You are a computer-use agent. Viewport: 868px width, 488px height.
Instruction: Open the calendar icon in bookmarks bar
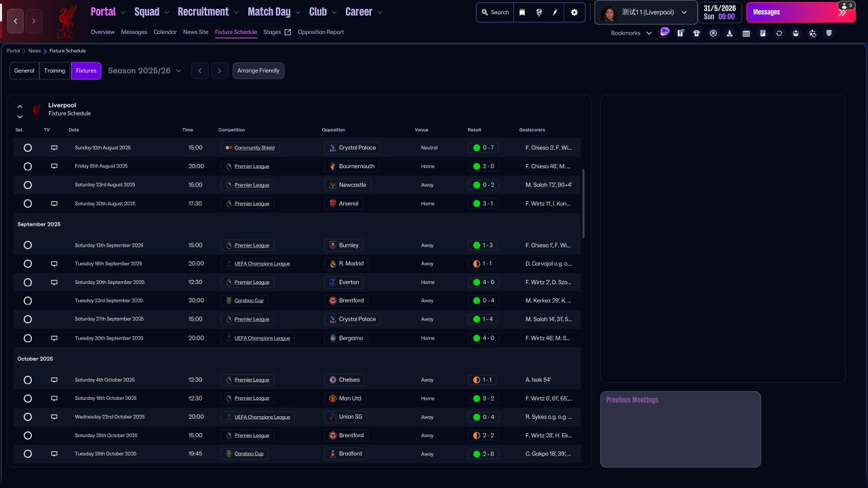tap(746, 33)
